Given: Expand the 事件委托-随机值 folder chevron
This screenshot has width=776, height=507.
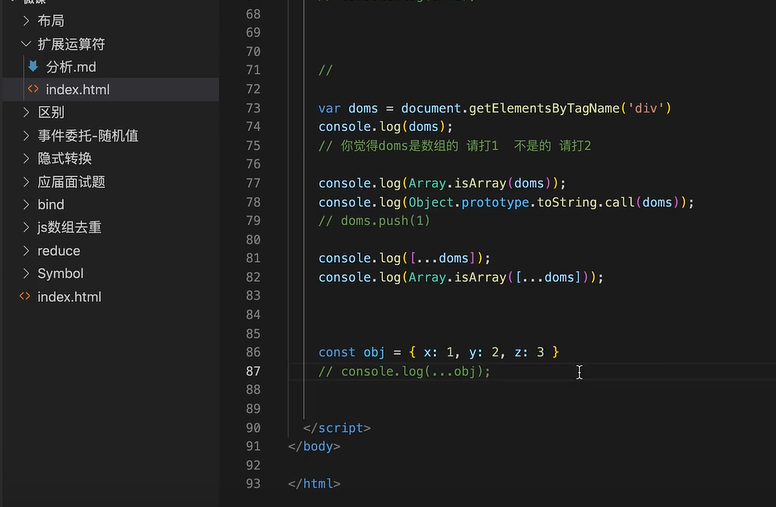Looking at the screenshot, I should 26,136.
